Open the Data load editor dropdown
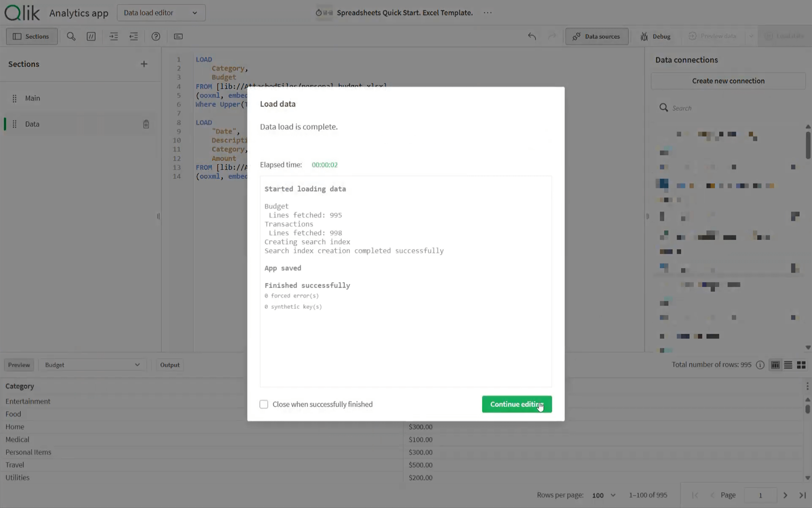 [x=161, y=13]
